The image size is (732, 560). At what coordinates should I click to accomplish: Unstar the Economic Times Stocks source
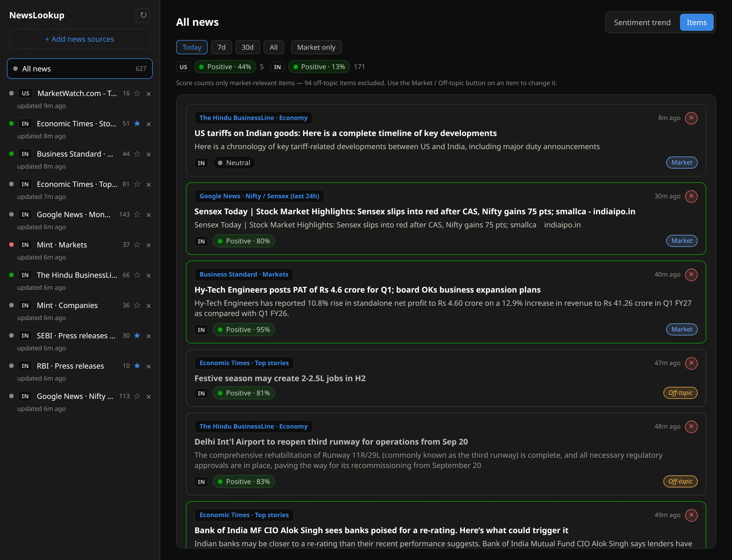(x=137, y=124)
